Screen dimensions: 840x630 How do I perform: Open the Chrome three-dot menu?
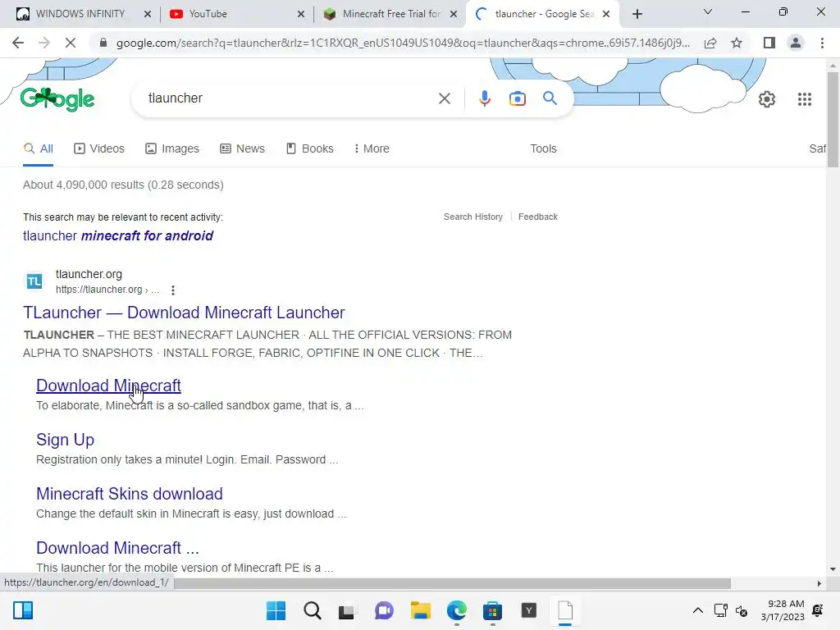822,43
